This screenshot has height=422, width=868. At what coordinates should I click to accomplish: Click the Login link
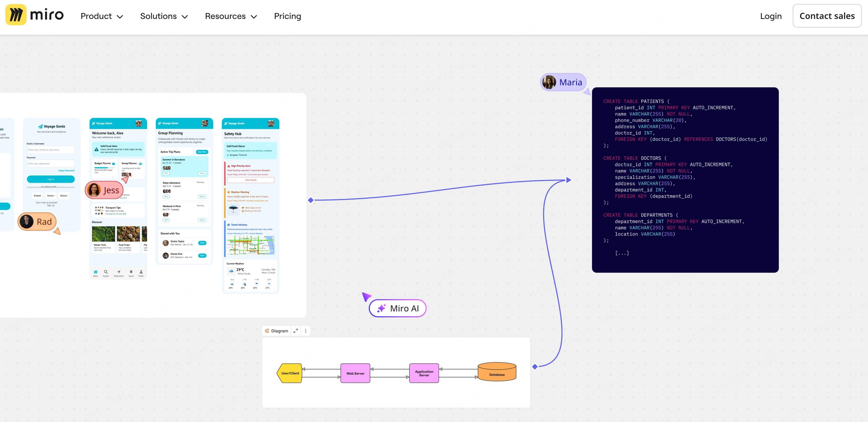[x=771, y=16]
